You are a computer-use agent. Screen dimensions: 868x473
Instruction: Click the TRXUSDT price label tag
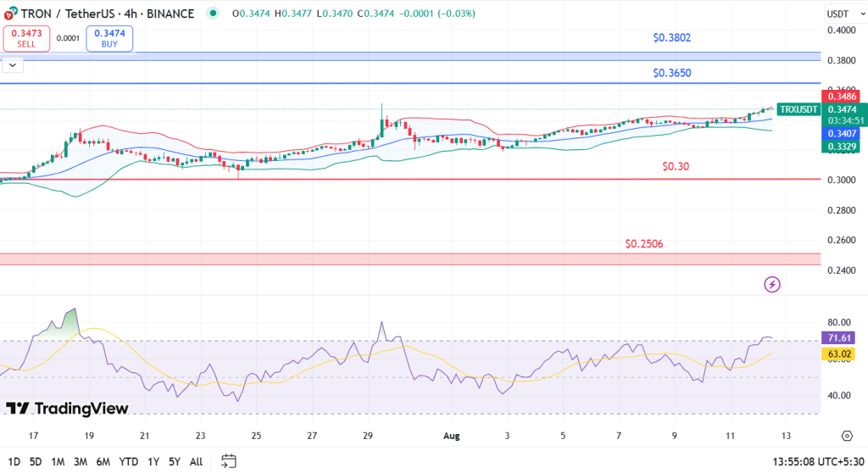[798, 109]
